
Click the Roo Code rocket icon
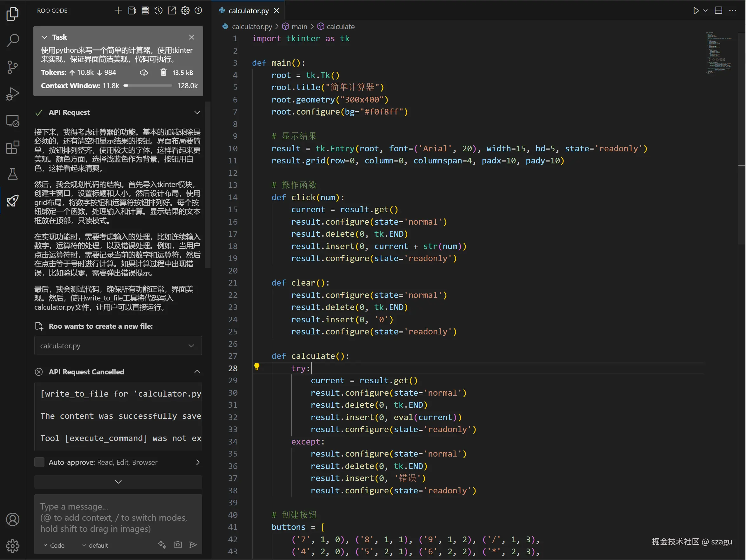(x=12, y=201)
